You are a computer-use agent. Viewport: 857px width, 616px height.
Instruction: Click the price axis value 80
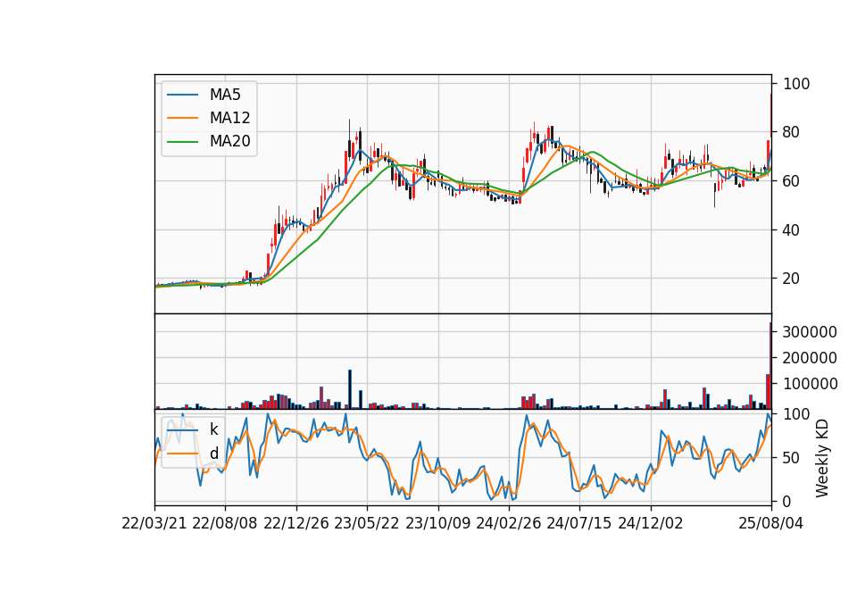point(792,132)
